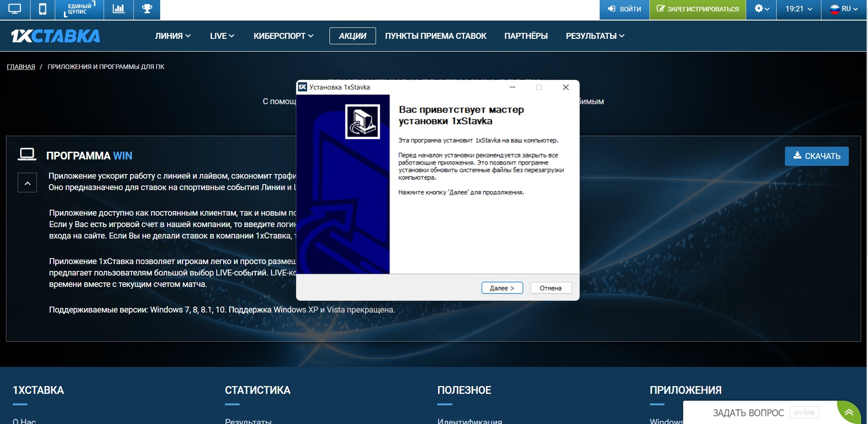Open the mobile phone version icon
This screenshot has height=424, width=868.
42,9
